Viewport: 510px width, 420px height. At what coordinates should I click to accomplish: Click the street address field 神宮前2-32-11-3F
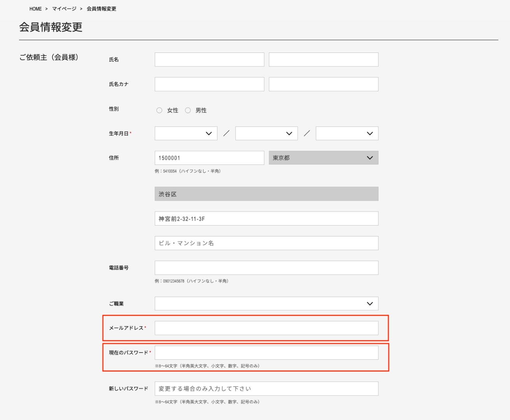pos(266,219)
